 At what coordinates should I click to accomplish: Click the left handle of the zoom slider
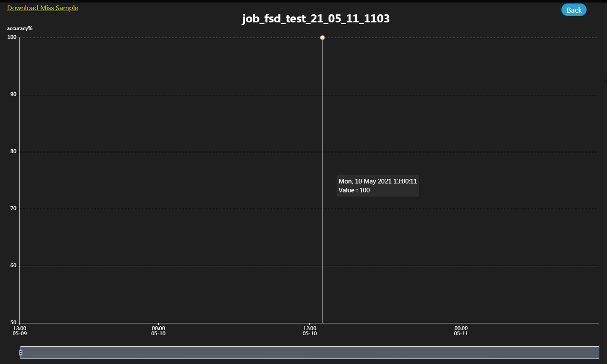[21, 352]
